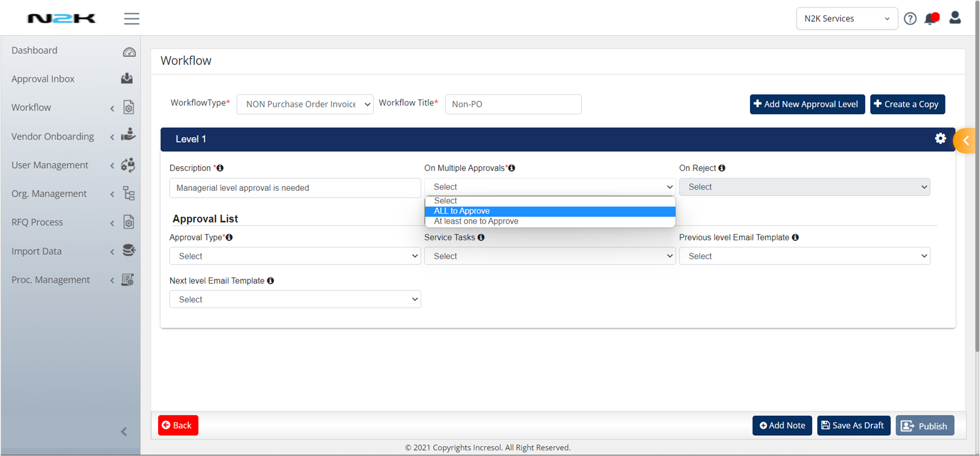The height and width of the screenshot is (456, 980).
Task: Open Level 1 settings gear icon
Action: pyautogui.click(x=940, y=139)
